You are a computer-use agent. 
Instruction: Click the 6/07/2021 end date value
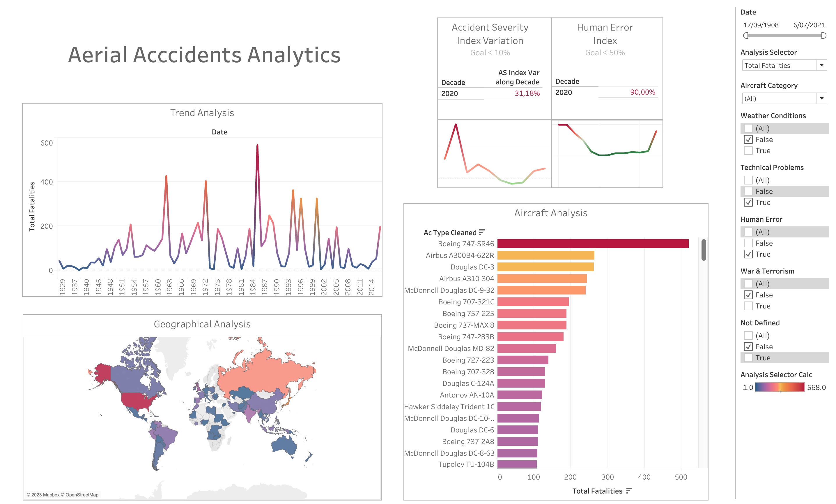click(809, 25)
